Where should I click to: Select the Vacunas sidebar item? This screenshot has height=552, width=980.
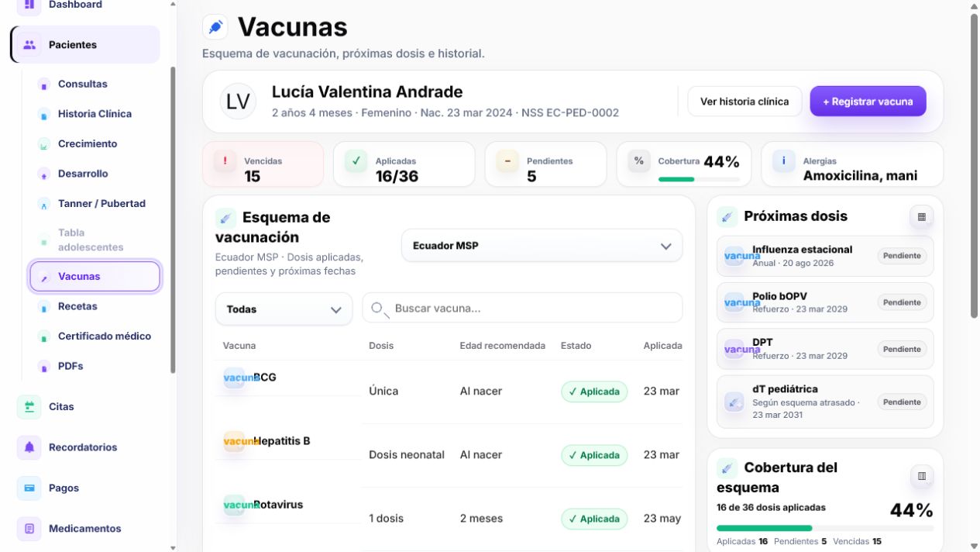coord(95,277)
